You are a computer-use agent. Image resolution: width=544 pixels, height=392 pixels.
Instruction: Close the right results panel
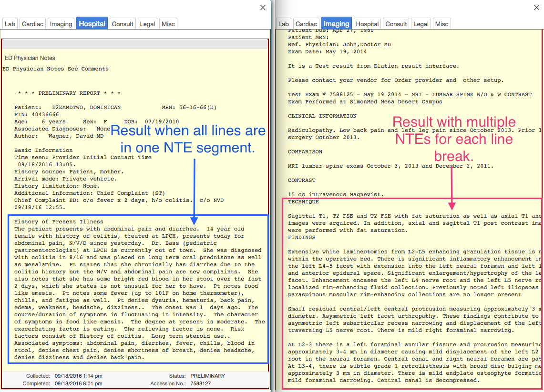tap(536, 7)
